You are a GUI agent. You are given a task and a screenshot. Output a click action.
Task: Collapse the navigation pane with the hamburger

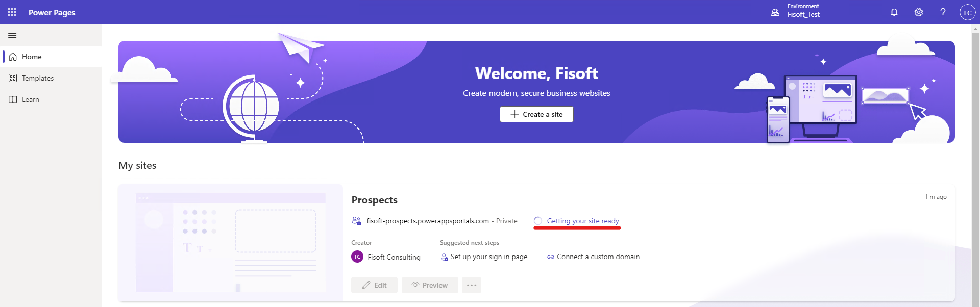pos(12,35)
